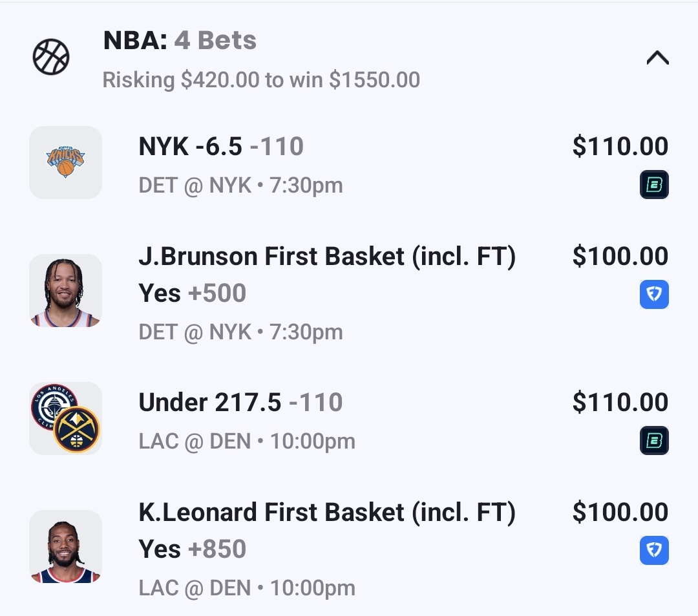Tap the Yes +500 odds line

tap(193, 293)
